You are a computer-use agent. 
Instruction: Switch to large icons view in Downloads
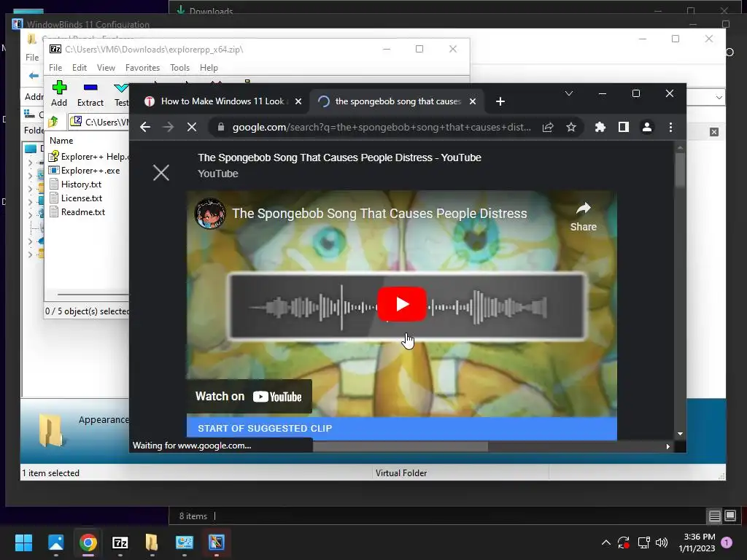tap(729, 516)
